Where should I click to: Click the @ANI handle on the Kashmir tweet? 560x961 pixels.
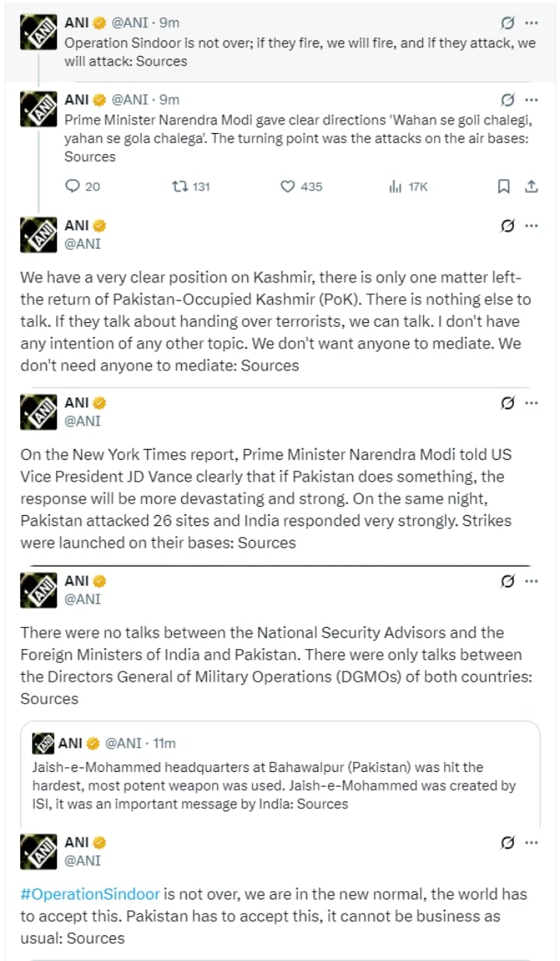point(82,244)
